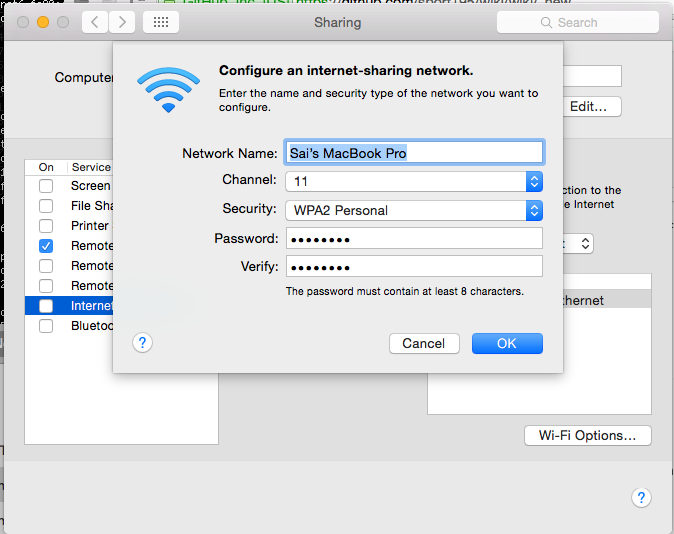This screenshot has height=534, width=674.
Task: Open help in the configure network dialog
Action: (x=142, y=343)
